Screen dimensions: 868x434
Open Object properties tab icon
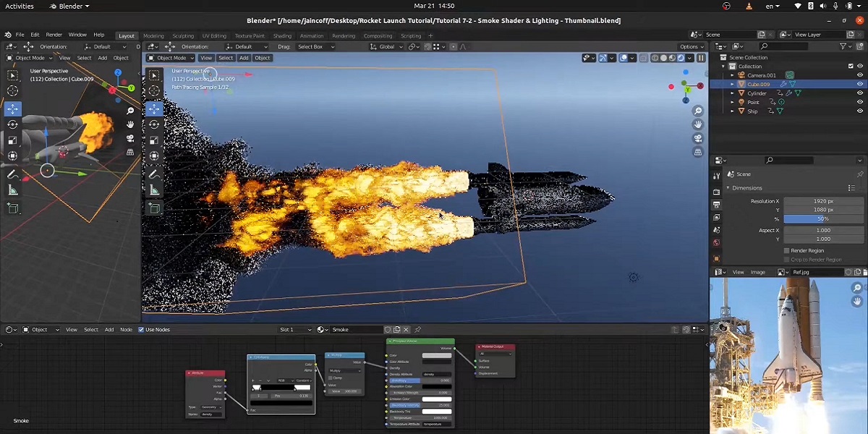tap(716, 258)
